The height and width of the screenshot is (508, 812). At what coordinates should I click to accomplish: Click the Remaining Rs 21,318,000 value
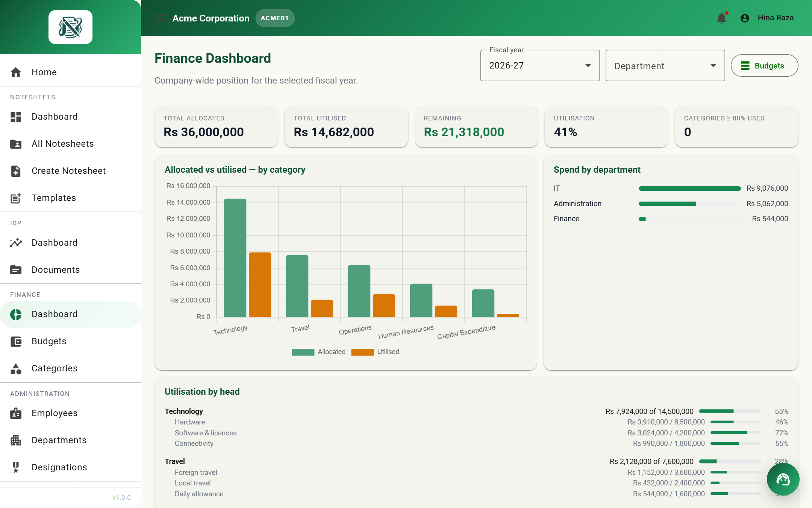click(464, 132)
